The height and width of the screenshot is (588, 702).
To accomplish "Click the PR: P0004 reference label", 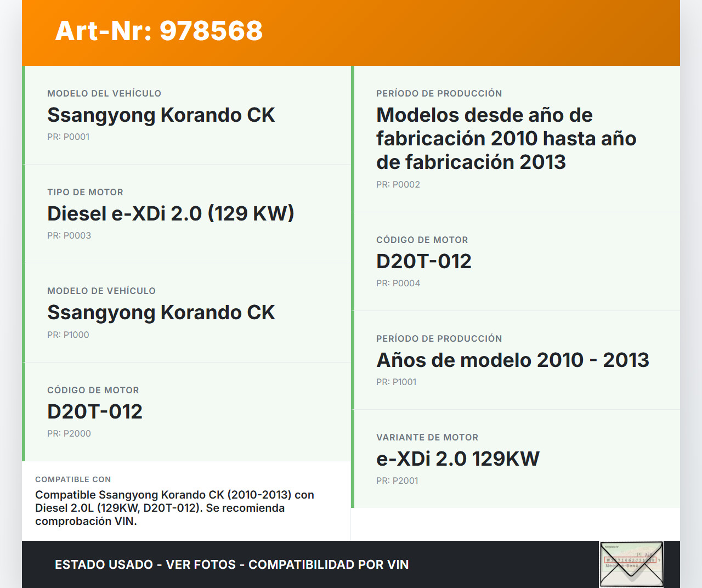I will 398,283.
